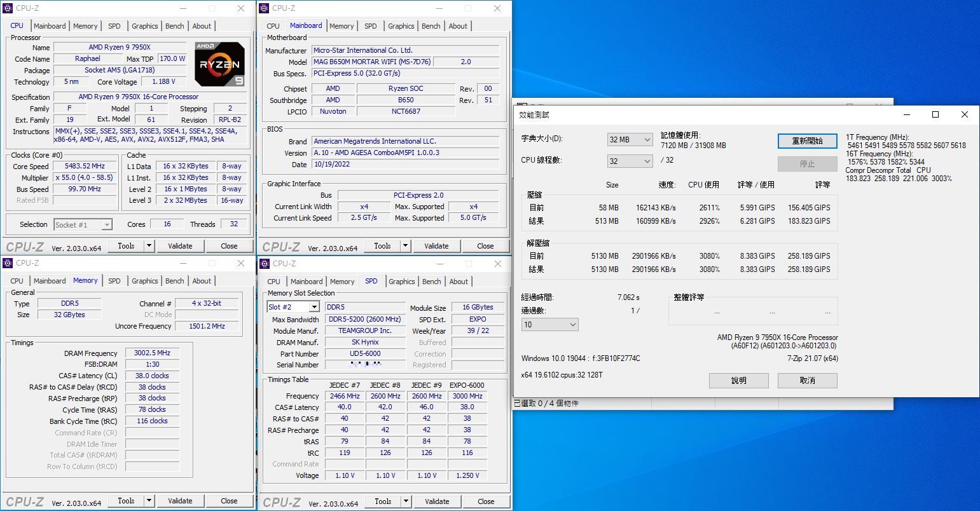Click Close button in Memory window

pyautogui.click(x=229, y=501)
